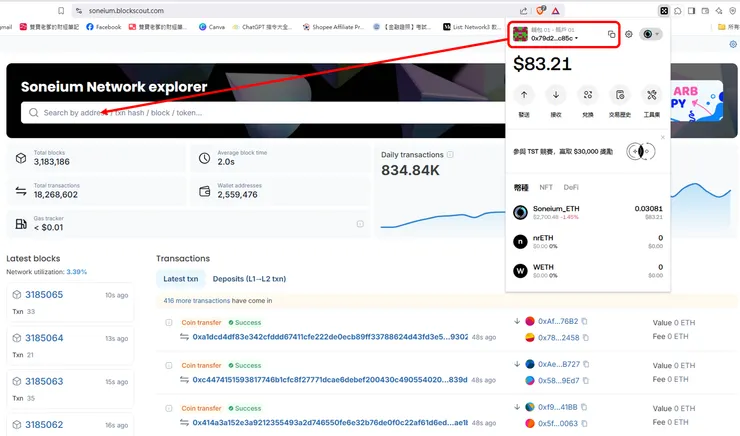This screenshot has height=436, width=740.
Task: Expand details of transaction 0x414a3a152e...
Action: pyautogui.click(x=168, y=409)
